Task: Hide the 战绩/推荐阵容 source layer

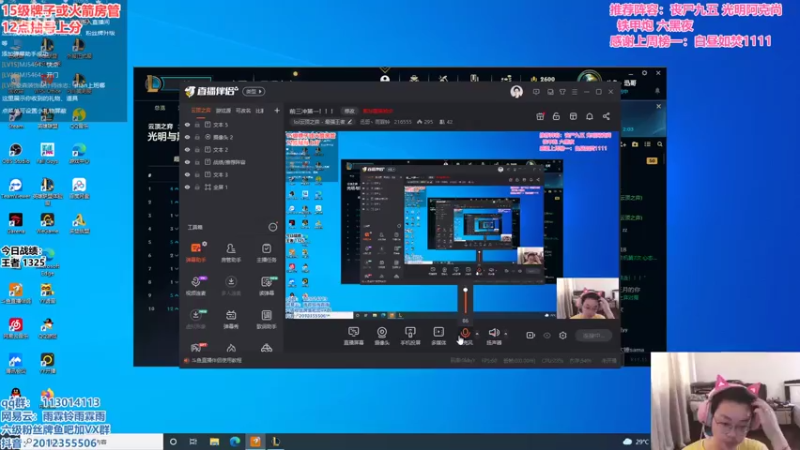Action: [188, 162]
